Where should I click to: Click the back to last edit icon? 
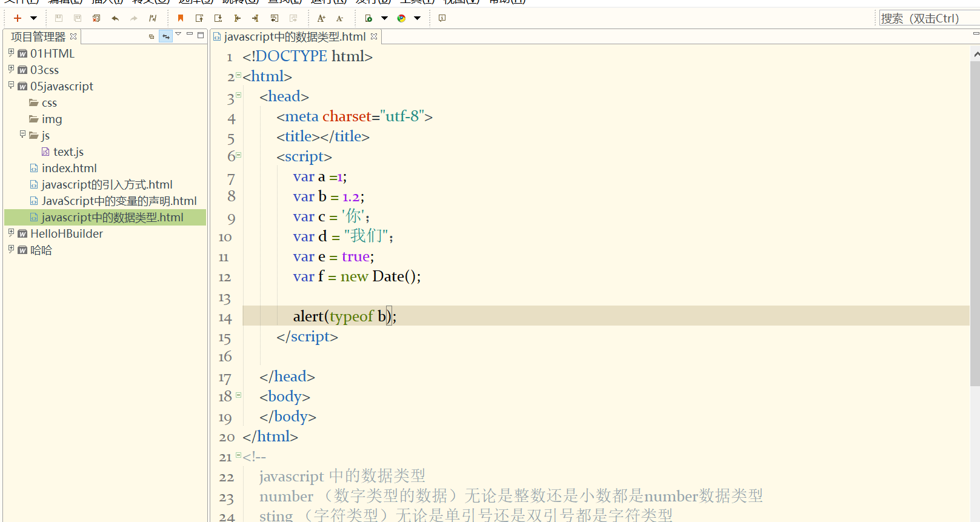tap(275, 18)
